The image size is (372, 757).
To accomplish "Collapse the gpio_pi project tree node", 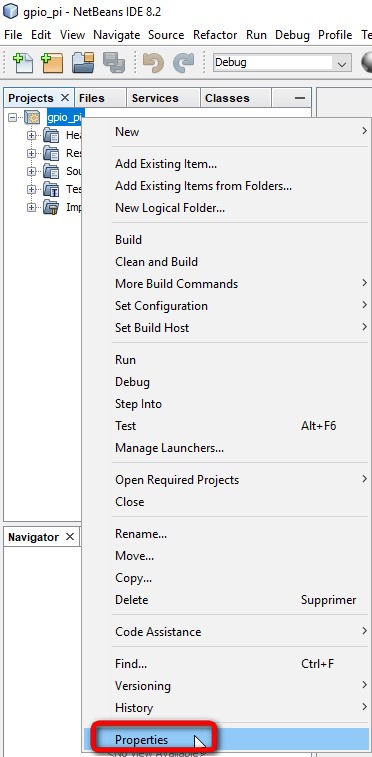I will click(12, 117).
